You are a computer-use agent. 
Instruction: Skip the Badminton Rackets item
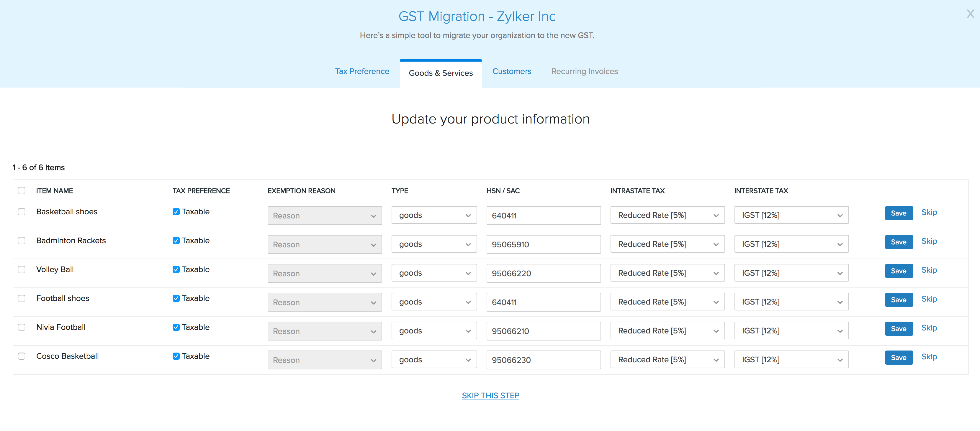pos(929,241)
